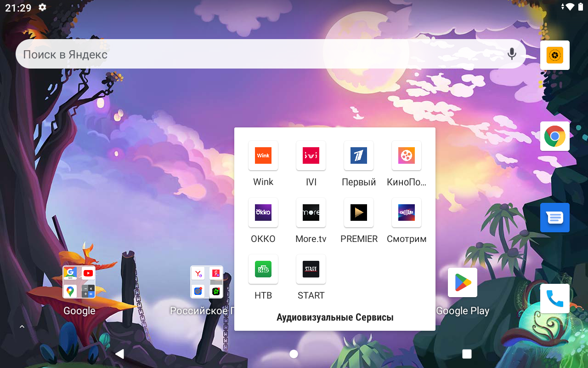Tap the 21:29 clock in status bar
This screenshot has height=368, width=588.
(18, 7)
